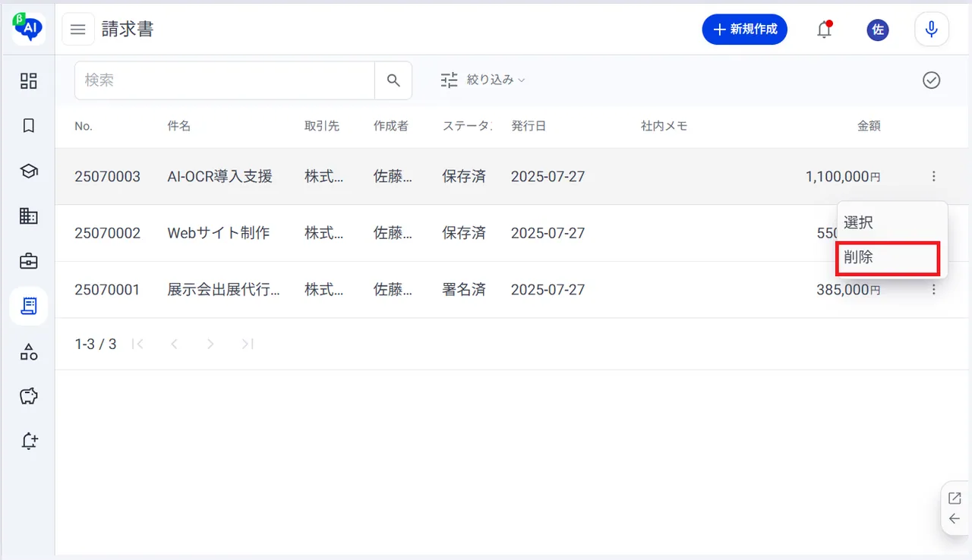Open the bell-plus reminder sidebar icon
Screen dimensions: 972x560
pyautogui.click(x=29, y=441)
